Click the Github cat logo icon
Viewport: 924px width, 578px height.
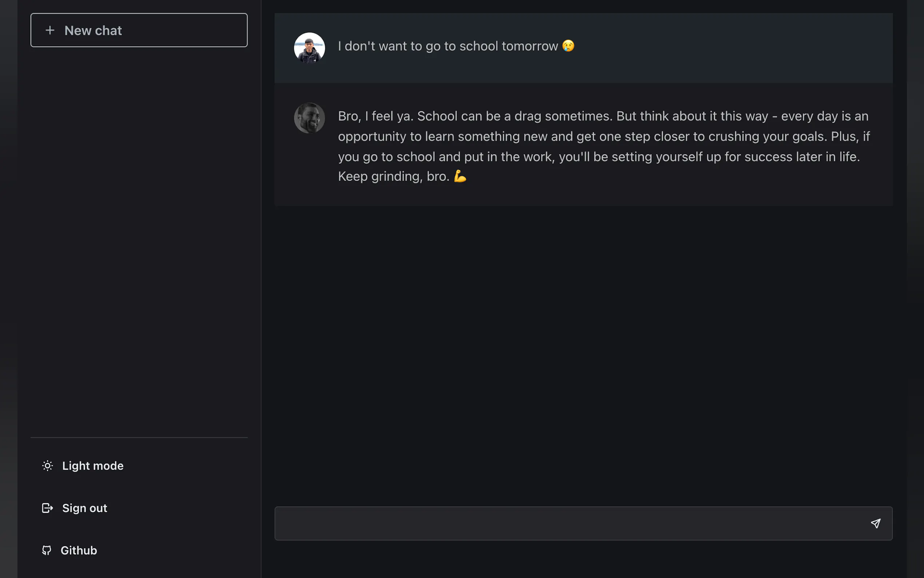pyautogui.click(x=47, y=550)
